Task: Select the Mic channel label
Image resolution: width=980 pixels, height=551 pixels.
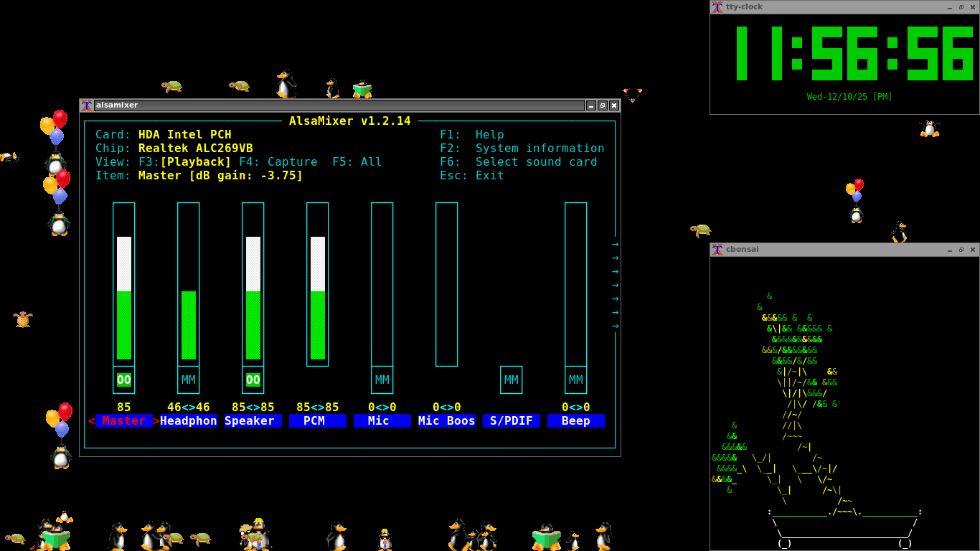Action: coord(382,421)
